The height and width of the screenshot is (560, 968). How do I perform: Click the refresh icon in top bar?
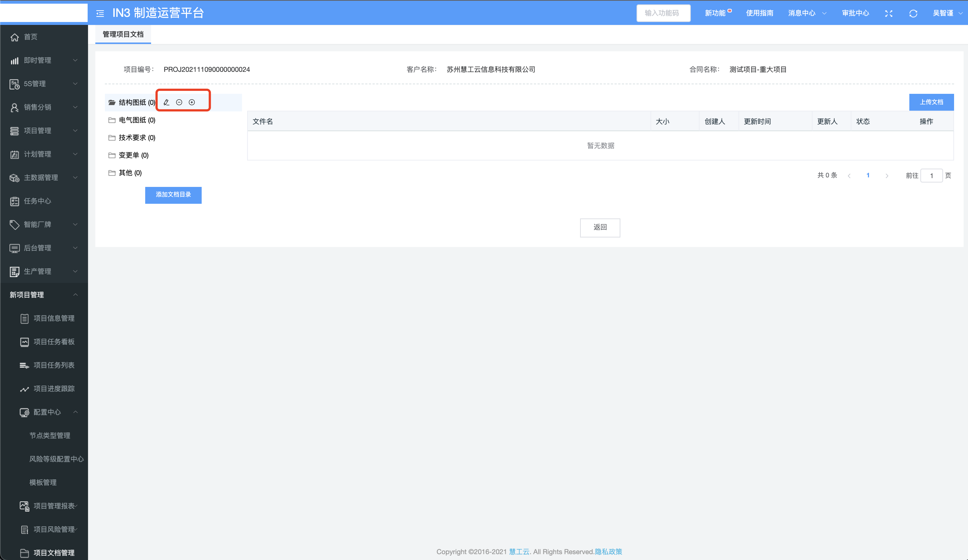tap(913, 14)
